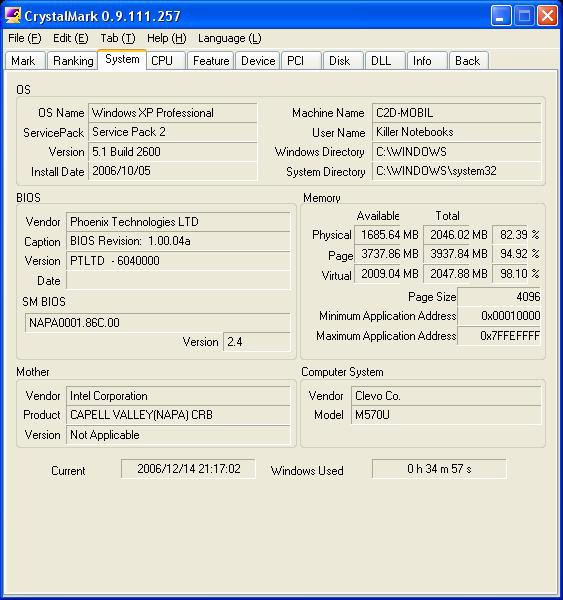Switch to the Mark tab
Image resolution: width=563 pixels, height=600 pixels.
pyautogui.click(x=25, y=61)
